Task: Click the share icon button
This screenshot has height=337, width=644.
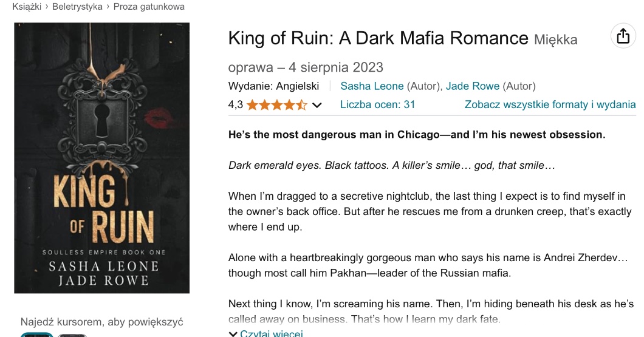Action: 623,37
